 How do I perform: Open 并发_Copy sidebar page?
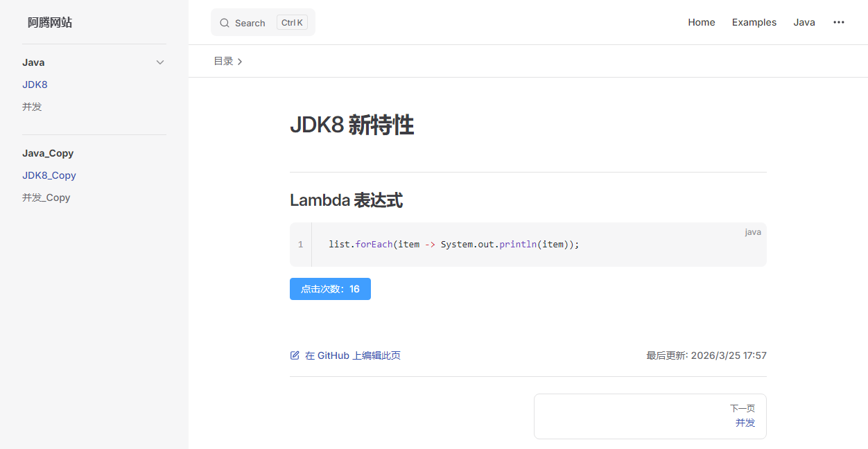46,197
